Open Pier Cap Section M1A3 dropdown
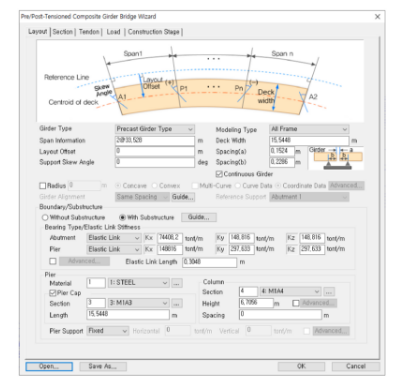The image size is (400, 386). click(x=139, y=303)
